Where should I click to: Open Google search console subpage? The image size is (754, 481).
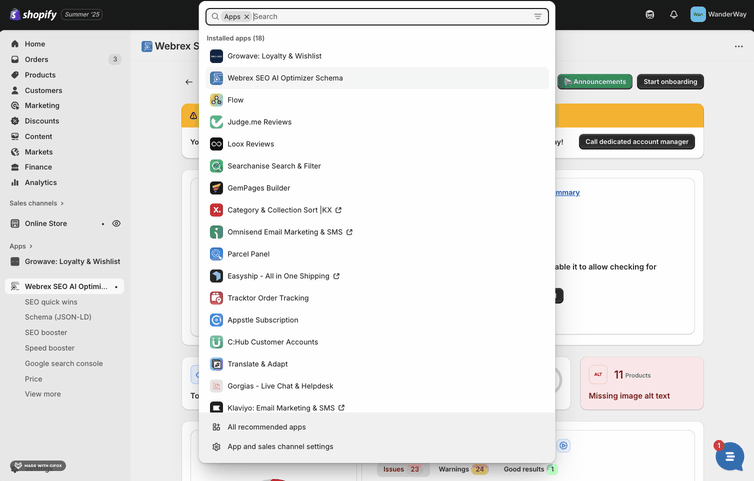pyautogui.click(x=63, y=364)
